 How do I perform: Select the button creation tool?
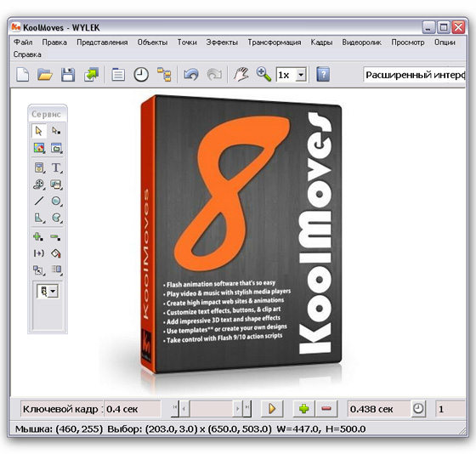[x=39, y=167]
